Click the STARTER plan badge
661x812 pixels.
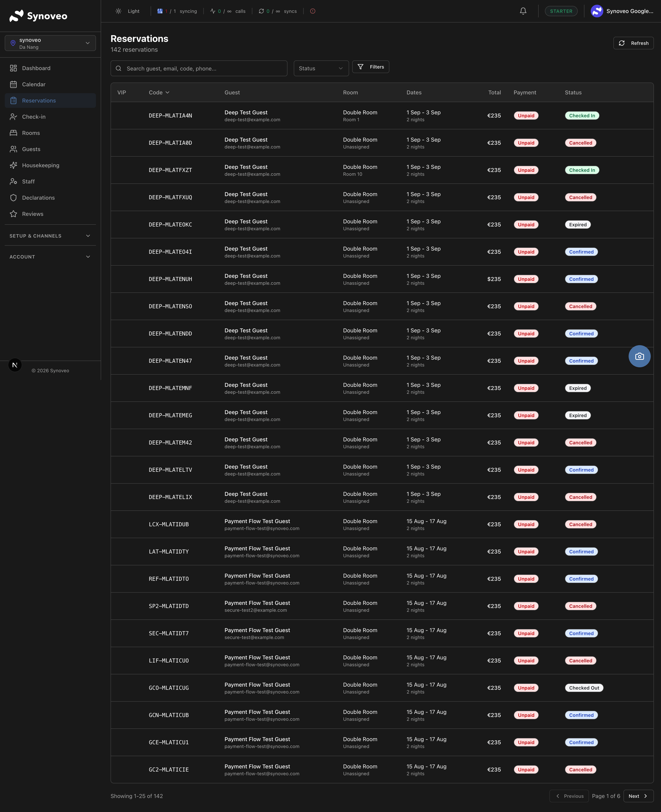[x=561, y=11]
